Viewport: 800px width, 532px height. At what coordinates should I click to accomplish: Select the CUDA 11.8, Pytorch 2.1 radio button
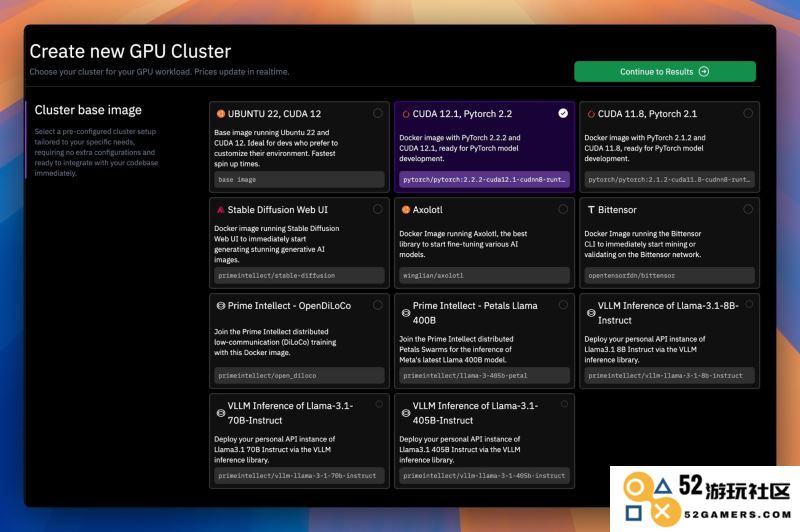tap(748, 113)
